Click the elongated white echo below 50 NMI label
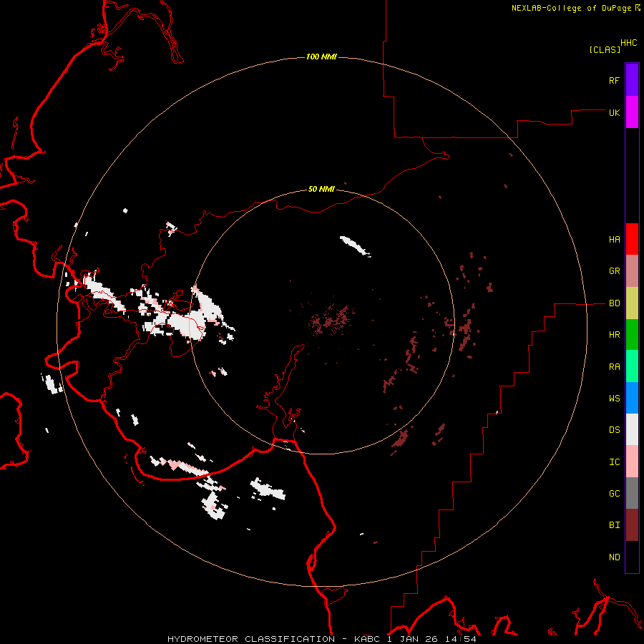The width and height of the screenshot is (644, 644). (355, 245)
